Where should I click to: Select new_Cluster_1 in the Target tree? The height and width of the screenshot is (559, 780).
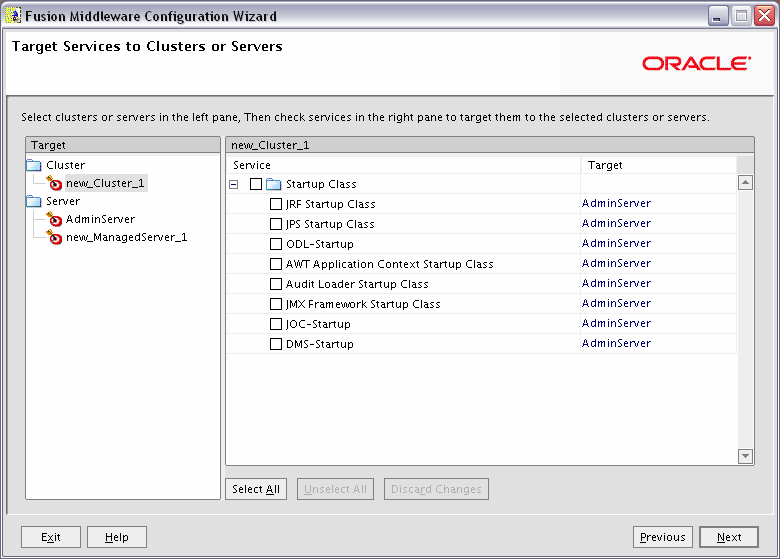(105, 183)
